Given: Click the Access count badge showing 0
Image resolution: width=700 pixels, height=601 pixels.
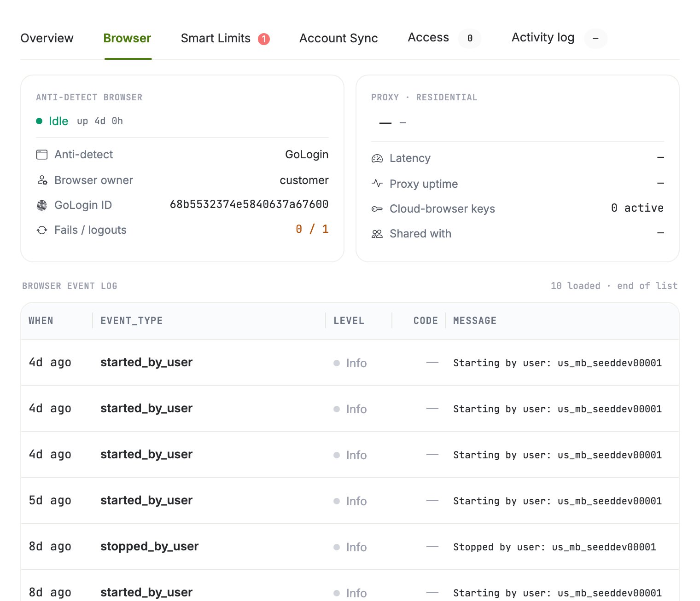Looking at the screenshot, I should [x=470, y=38].
